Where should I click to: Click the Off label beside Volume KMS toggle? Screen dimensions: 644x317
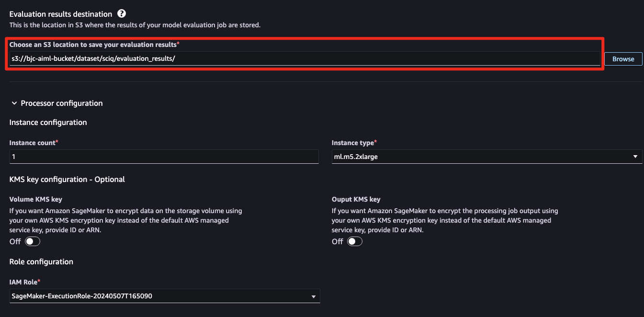click(15, 242)
